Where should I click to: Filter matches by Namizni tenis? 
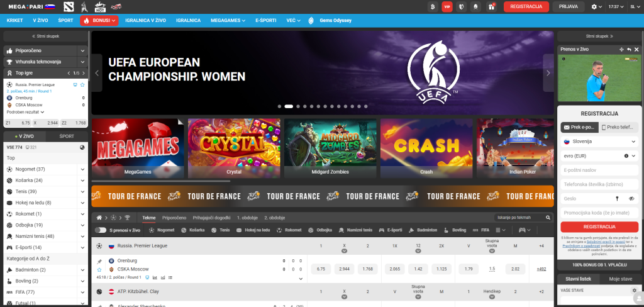coord(356,230)
